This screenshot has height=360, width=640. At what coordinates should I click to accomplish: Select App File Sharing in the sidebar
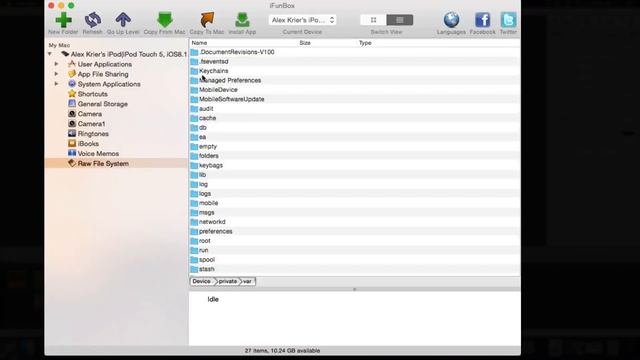pos(103,74)
